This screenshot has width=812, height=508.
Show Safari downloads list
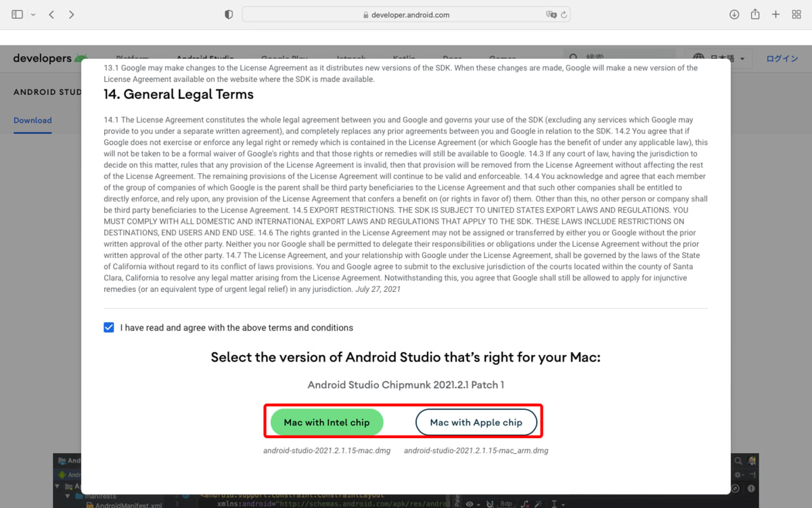[734, 14]
